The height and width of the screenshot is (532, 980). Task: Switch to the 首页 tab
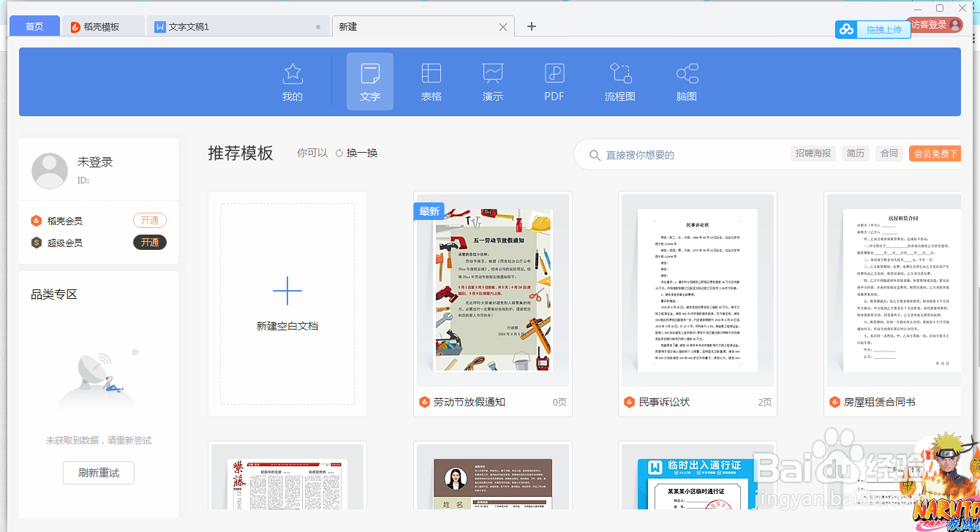click(x=34, y=25)
